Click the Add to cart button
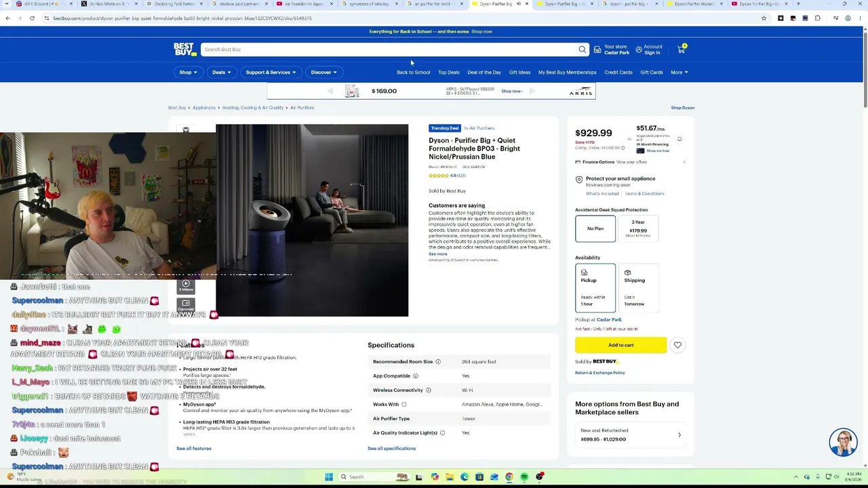The image size is (868, 488). [x=620, y=345]
